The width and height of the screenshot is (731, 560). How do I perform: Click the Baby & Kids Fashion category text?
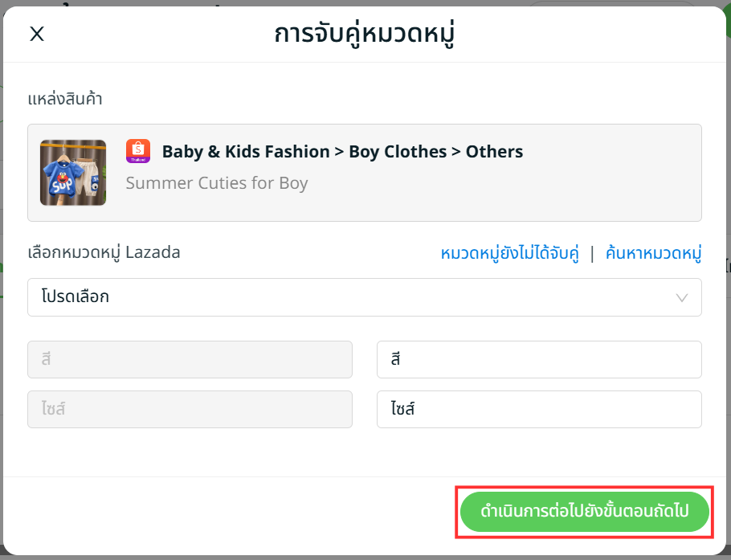(246, 152)
